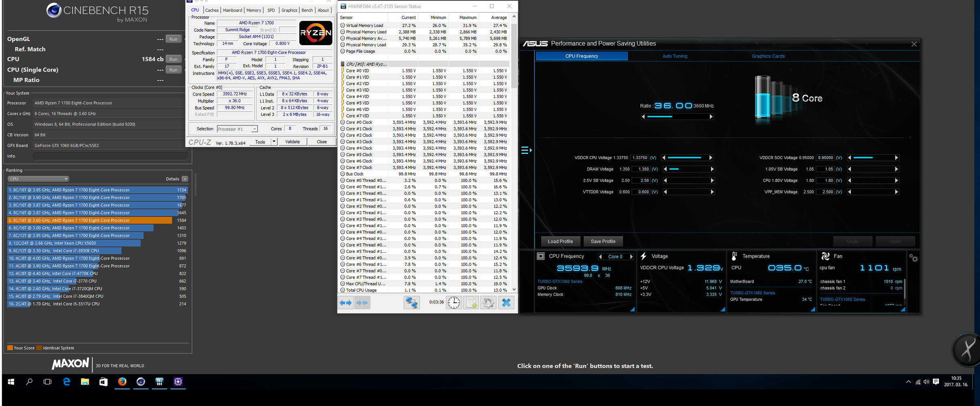Click CPU-Z Validate button
Viewport: 980px width, 406px height.
pyautogui.click(x=292, y=142)
